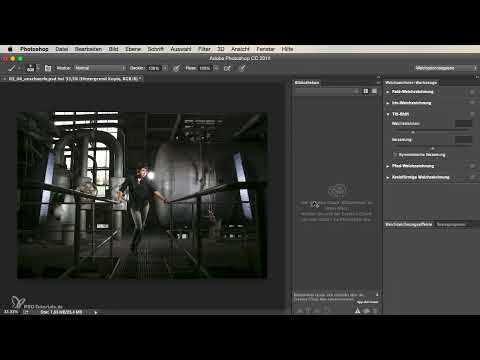Image resolution: width=480 pixels, height=360 pixels.
Task: Select the Weichzeichner-Werkzeuge tab
Action: pyautogui.click(x=411, y=83)
